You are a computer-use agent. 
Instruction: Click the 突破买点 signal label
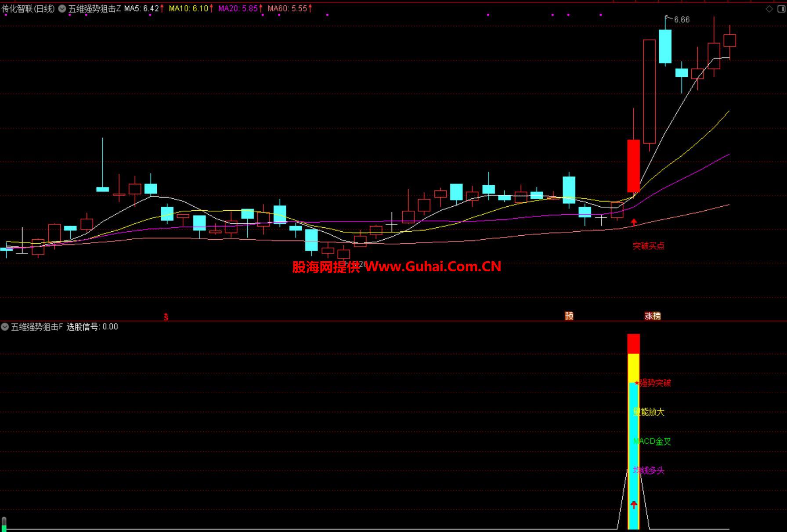[x=649, y=246]
